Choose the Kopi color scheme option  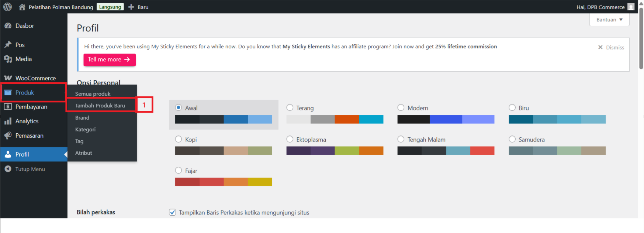pyautogui.click(x=179, y=139)
